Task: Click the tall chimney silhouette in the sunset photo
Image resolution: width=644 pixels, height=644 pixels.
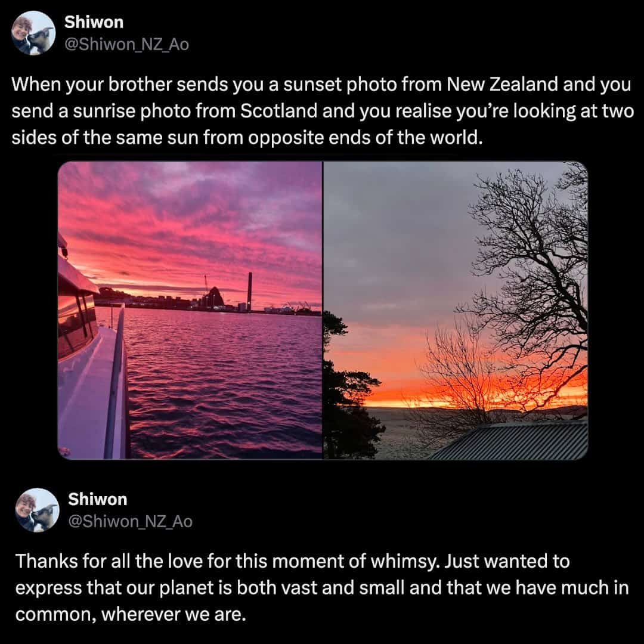Action: [249, 292]
